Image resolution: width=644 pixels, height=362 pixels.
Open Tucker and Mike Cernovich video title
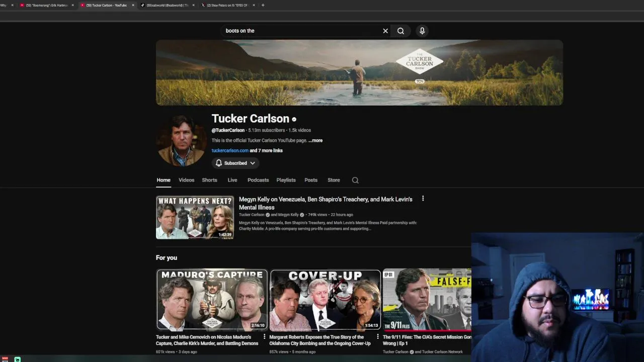pos(207,340)
